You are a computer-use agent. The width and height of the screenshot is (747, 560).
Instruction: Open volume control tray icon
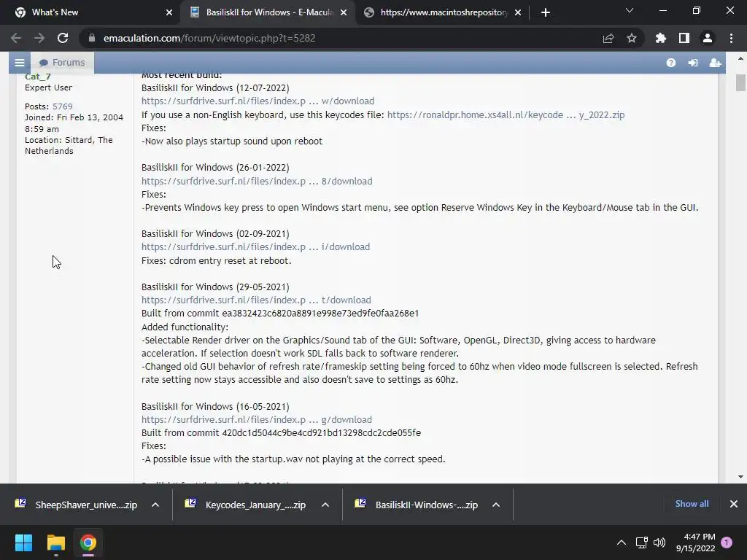coord(659,542)
